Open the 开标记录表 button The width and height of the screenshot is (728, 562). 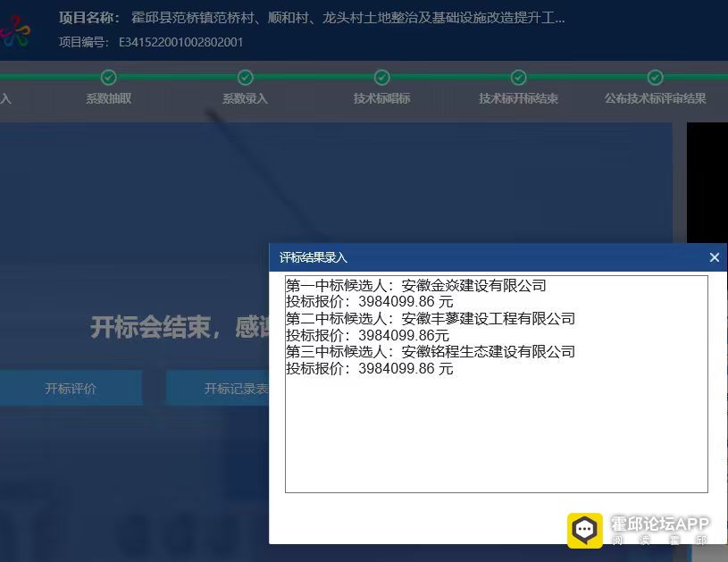point(236,389)
